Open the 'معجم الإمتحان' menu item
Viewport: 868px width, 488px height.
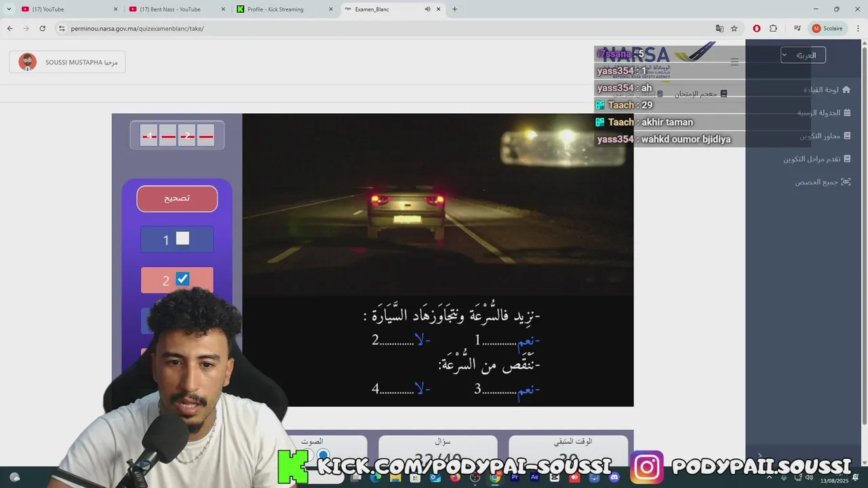(701, 94)
